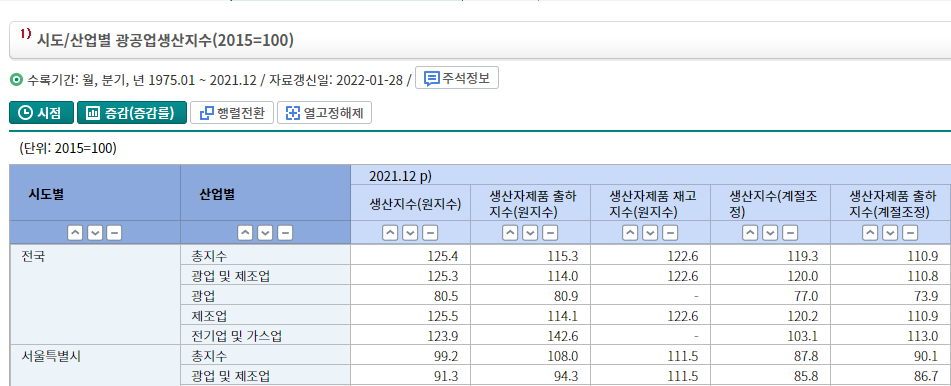Viewport: 951px width, 386px height.
Task: Open the 주석정보 annotation info button
Action: point(457,78)
